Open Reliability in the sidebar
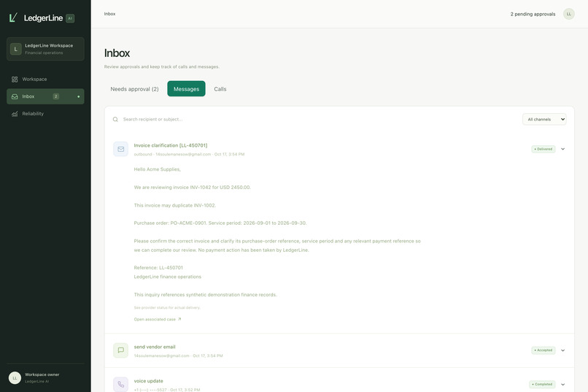Image resolution: width=588 pixels, height=392 pixels. [45, 114]
